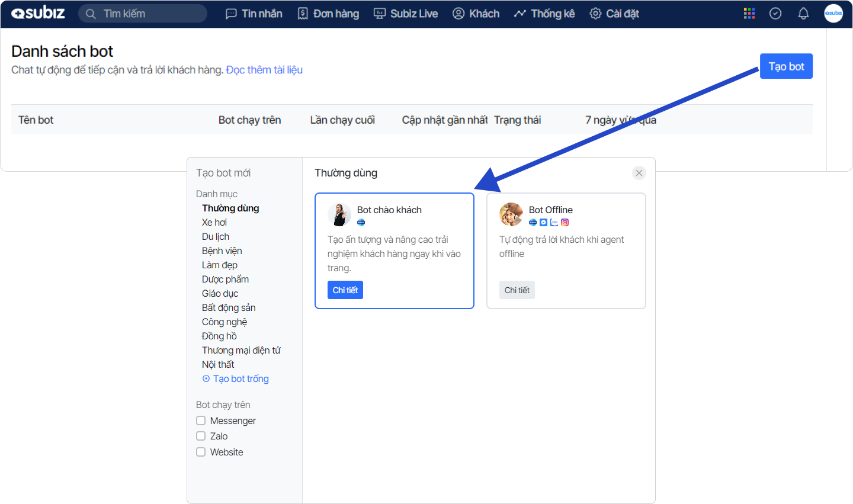Open the apps grid icon
Image resolution: width=853 pixels, height=504 pixels.
tap(749, 14)
